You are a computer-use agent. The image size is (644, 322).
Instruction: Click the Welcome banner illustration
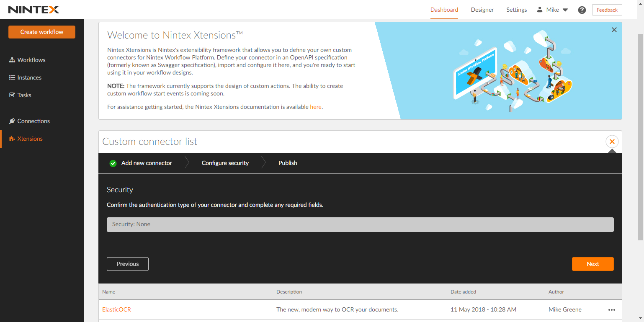point(513,70)
